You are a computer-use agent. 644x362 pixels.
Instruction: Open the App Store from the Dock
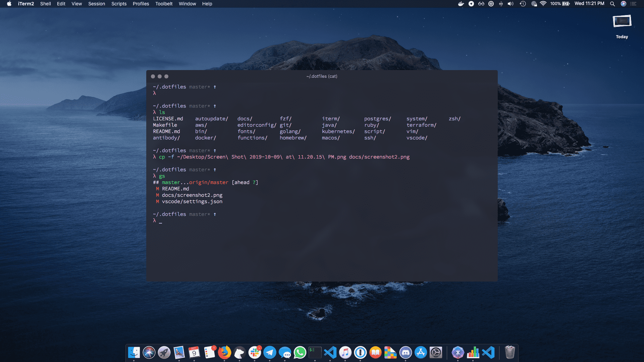(421, 352)
